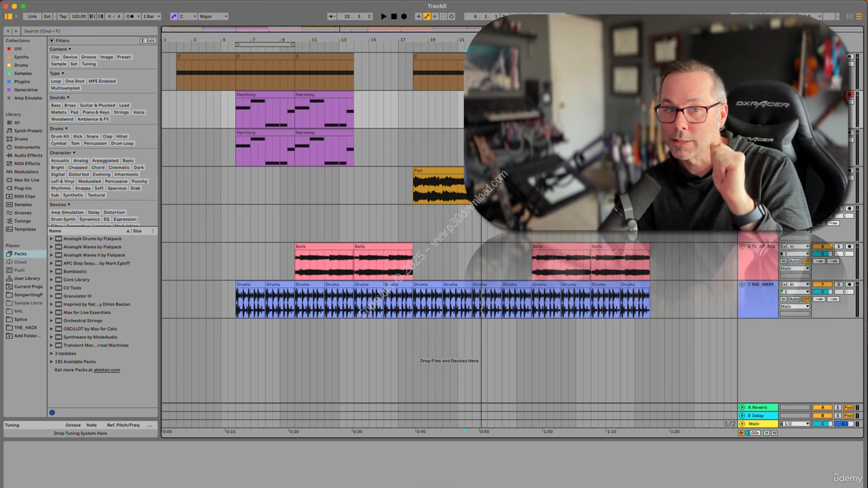
Task: Open Modulators in the Library
Action: tap(26, 171)
